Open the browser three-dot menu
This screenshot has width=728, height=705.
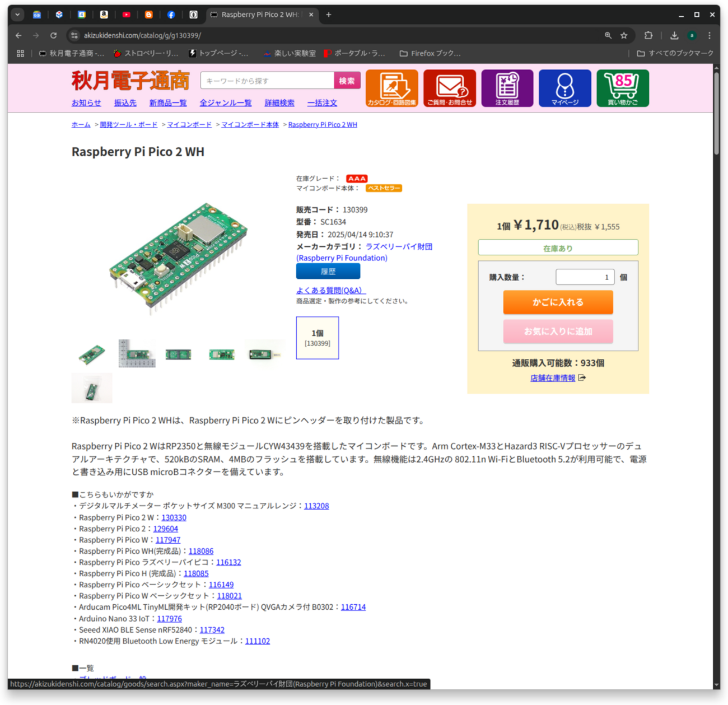tap(710, 35)
